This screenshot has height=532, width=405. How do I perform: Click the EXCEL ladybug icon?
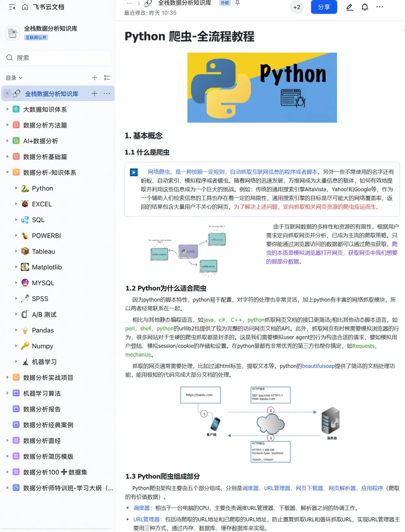click(x=25, y=204)
